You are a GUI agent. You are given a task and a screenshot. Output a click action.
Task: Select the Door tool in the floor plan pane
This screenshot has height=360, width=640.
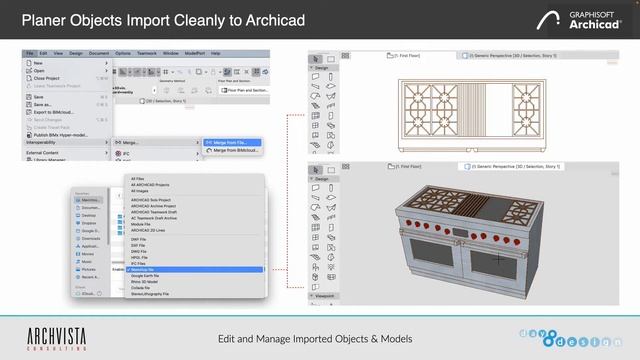coord(331,116)
